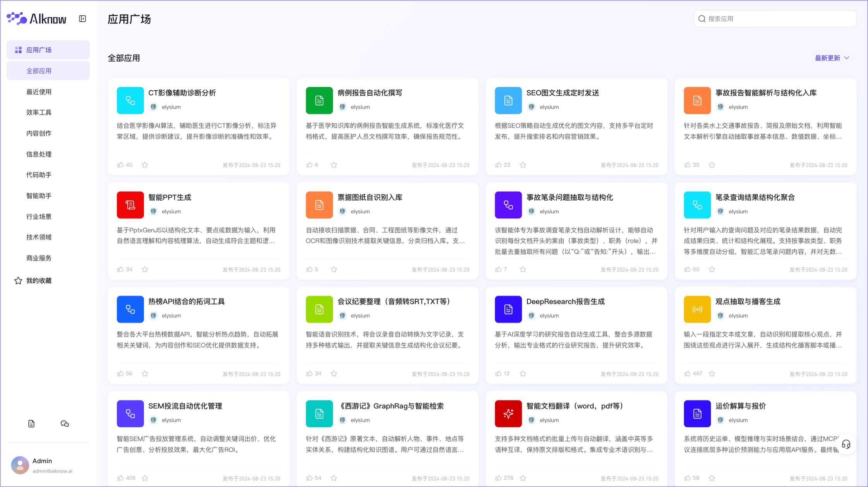Screen dimensions: 868x487
Task: Collapse the sidebar with the panel icon
Action: click(82, 19)
